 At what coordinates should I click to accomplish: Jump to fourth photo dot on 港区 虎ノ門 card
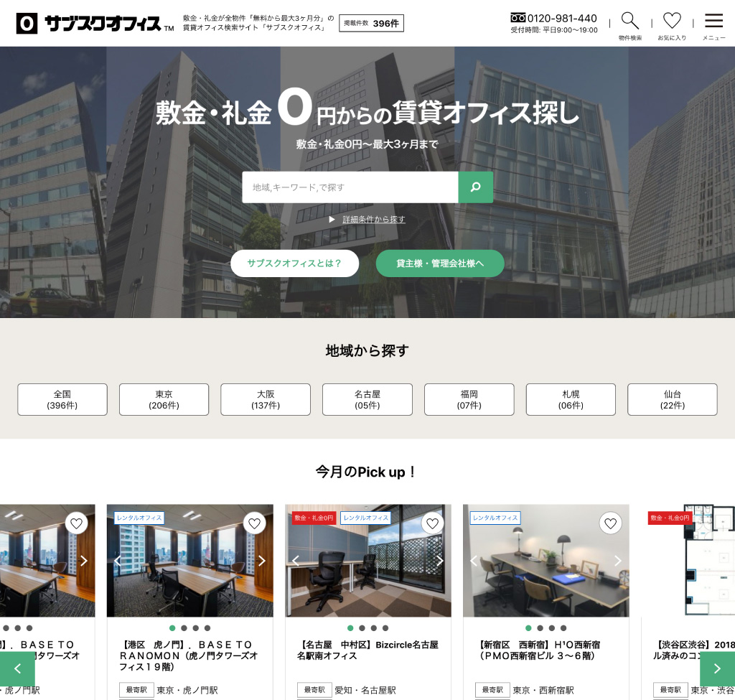207,628
